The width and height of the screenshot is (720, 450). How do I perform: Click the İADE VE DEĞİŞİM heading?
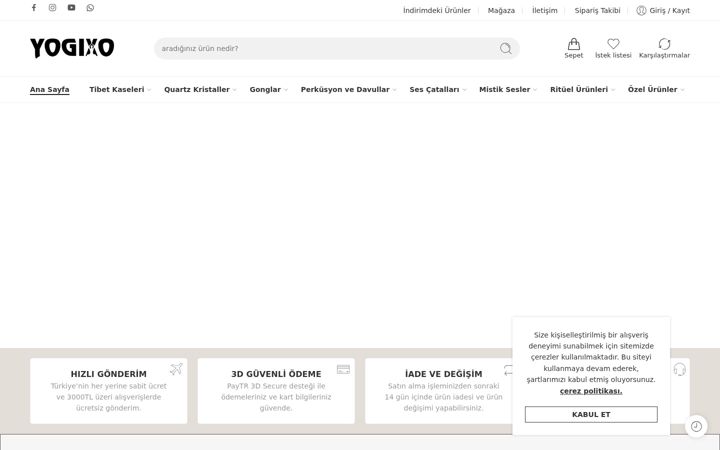tap(444, 374)
